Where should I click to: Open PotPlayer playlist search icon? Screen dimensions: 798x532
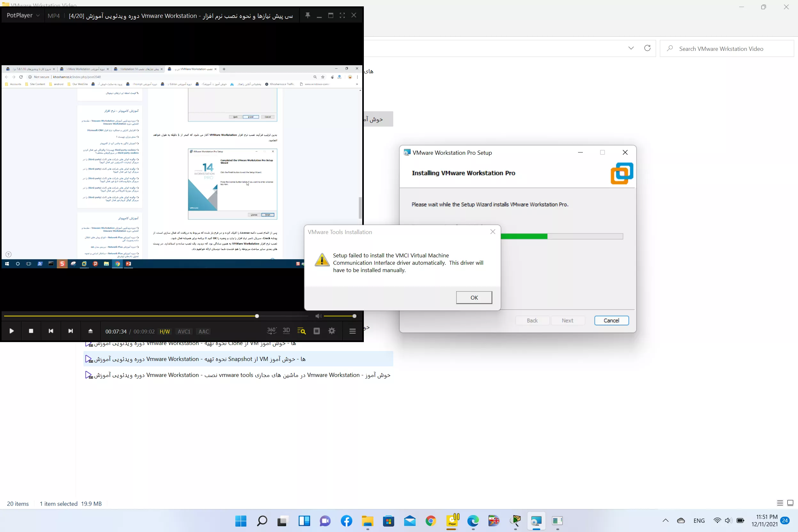coord(301,331)
